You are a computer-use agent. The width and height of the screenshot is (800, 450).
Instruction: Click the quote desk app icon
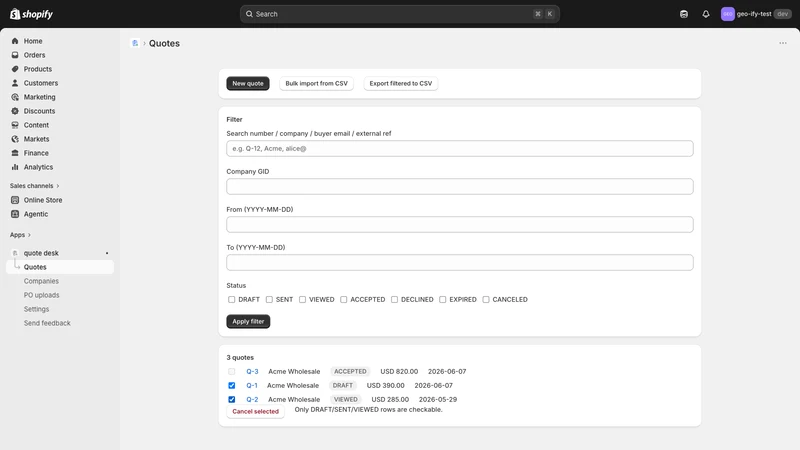15,253
